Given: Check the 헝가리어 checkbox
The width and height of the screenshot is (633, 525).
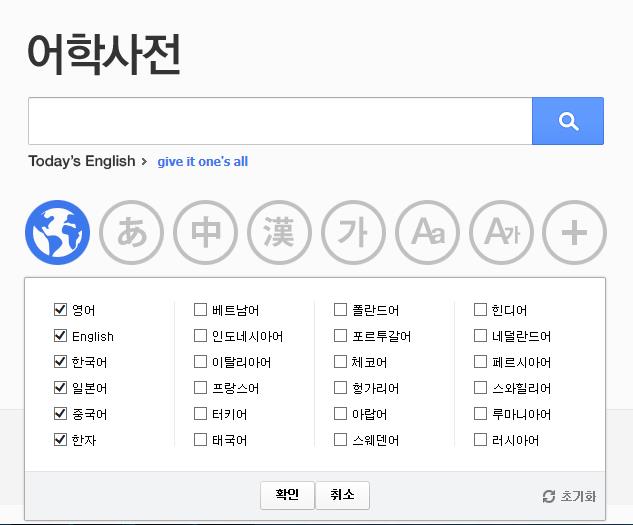Looking at the screenshot, I should pos(340,388).
